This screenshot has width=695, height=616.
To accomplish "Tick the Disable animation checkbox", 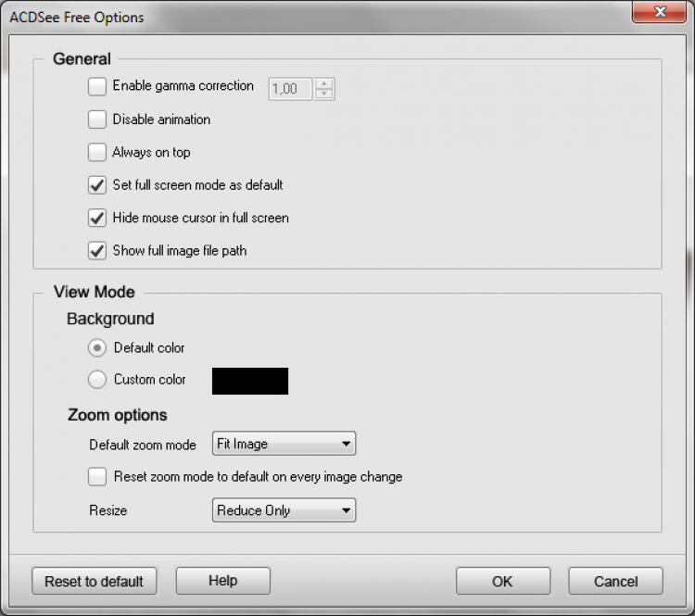I will [96, 119].
